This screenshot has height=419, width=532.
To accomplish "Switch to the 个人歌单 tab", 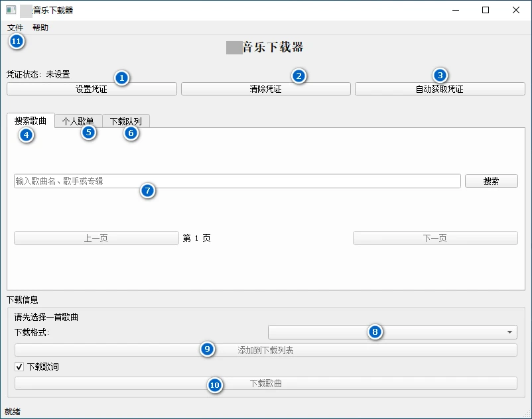I will tap(78, 121).
